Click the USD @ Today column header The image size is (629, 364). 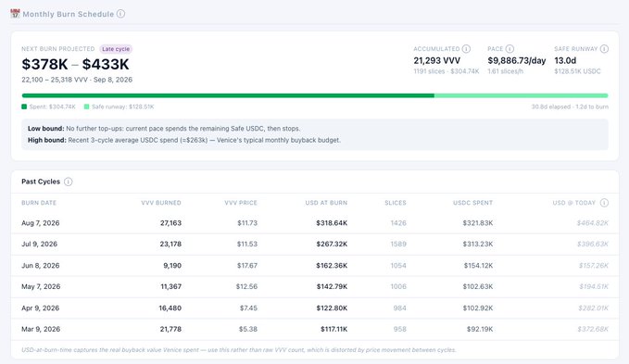coord(574,203)
